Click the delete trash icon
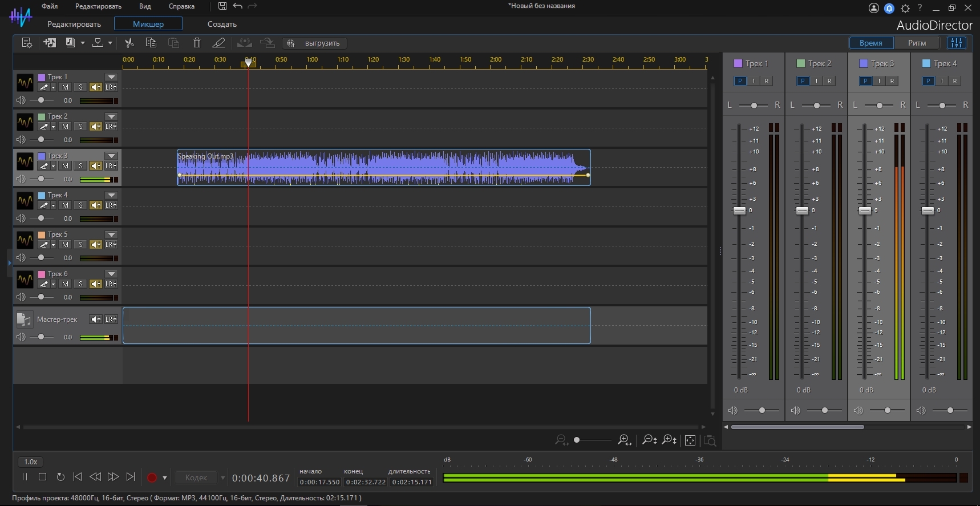The width and height of the screenshot is (980, 506). point(197,43)
